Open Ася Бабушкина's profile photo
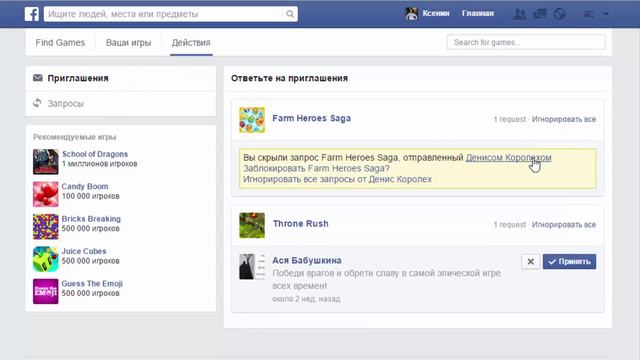 pos(252,267)
